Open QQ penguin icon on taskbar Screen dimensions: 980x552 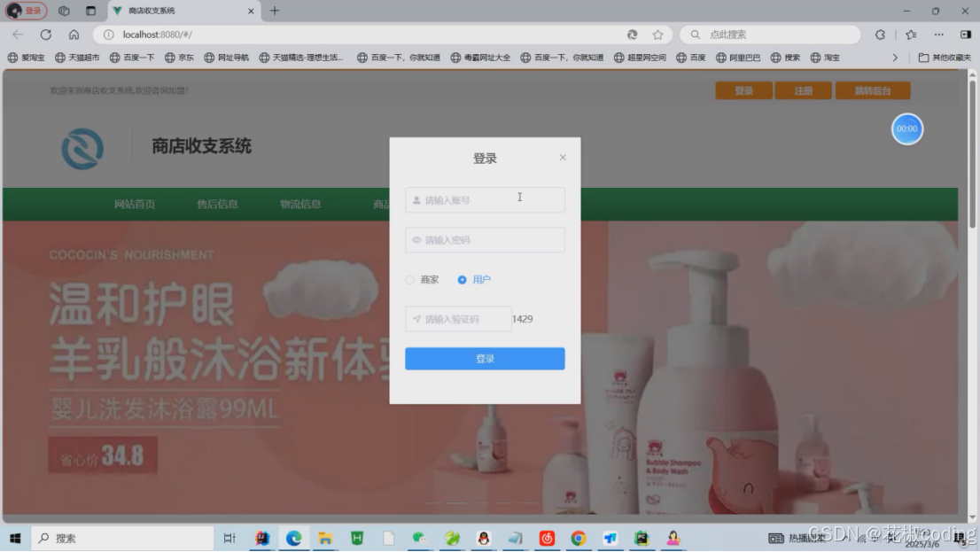click(483, 538)
